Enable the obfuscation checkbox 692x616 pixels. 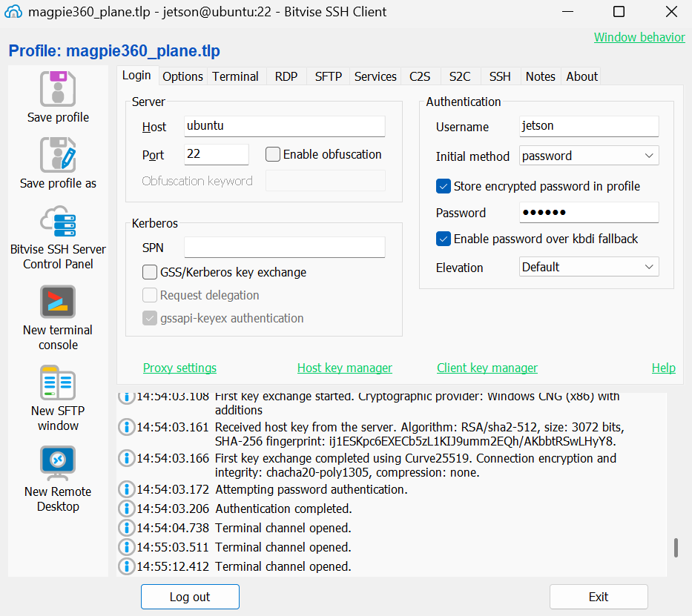point(273,154)
